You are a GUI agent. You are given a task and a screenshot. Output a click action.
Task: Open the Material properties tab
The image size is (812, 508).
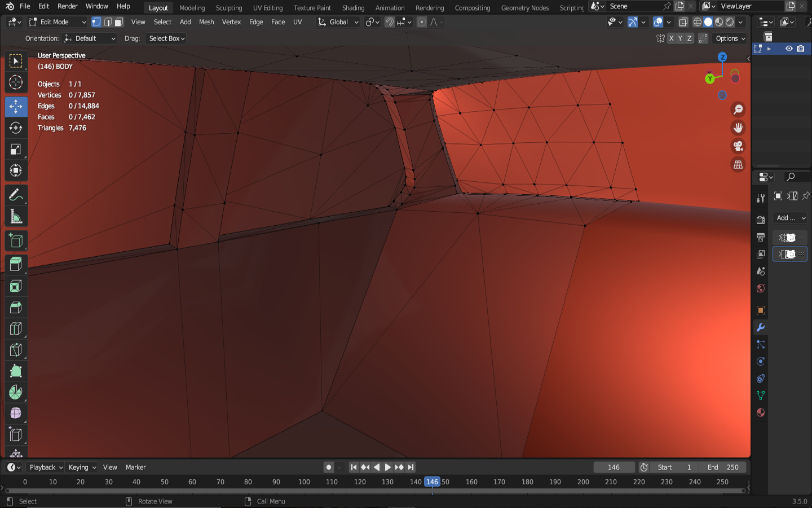[761, 413]
